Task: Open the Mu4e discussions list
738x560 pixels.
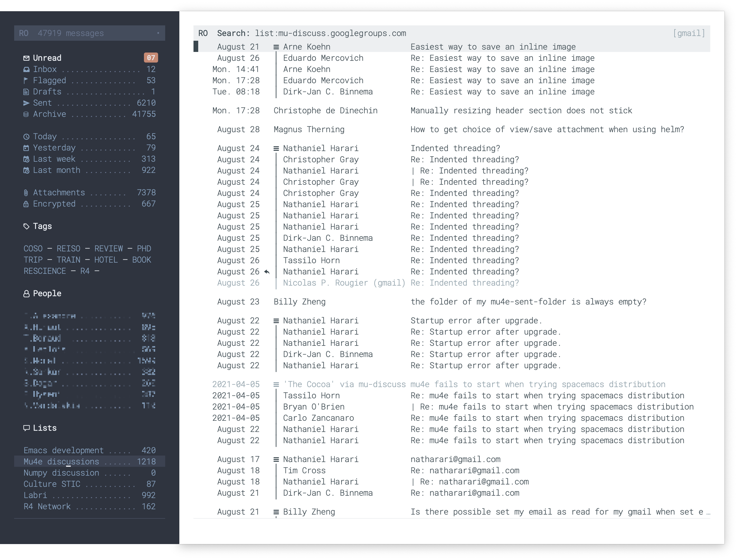Action: tap(61, 461)
